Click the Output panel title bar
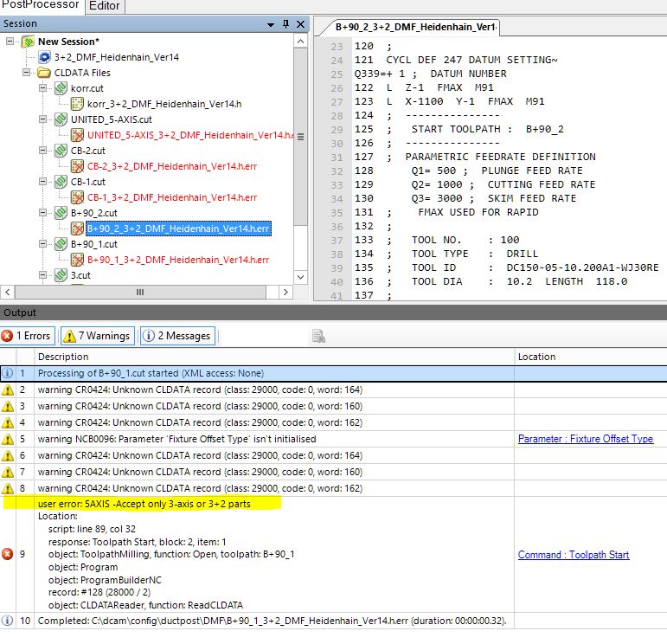 coord(334,312)
